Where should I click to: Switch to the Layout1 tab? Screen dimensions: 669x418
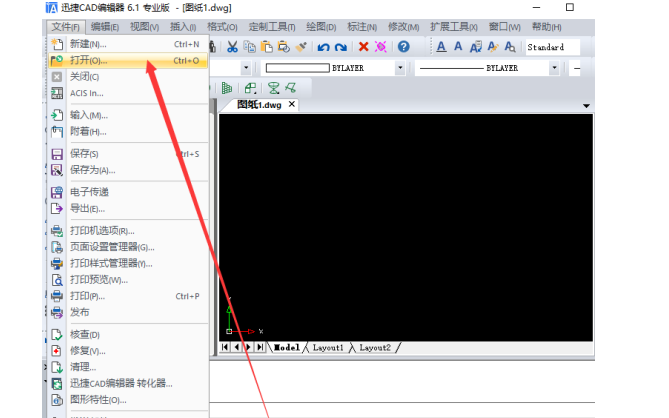pos(328,347)
